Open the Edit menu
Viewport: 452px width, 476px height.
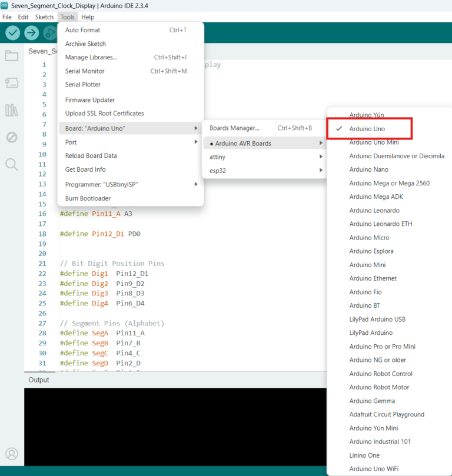click(x=23, y=17)
